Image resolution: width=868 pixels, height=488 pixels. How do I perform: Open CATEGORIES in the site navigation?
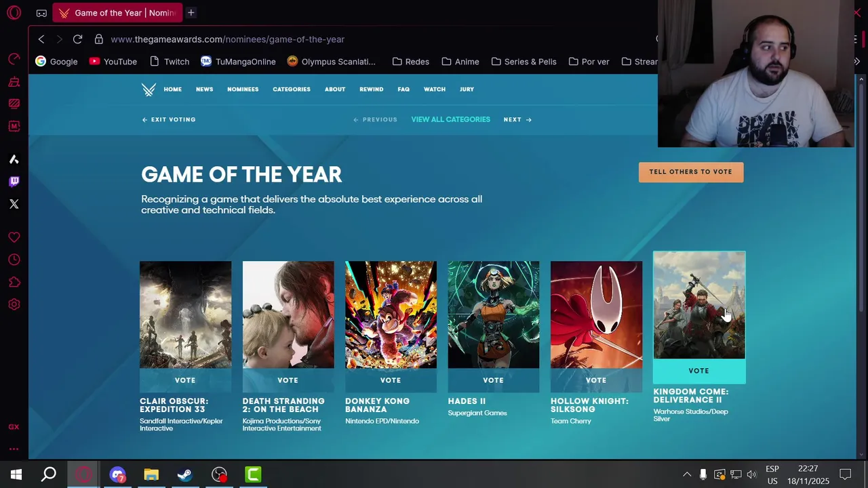click(x=292, y=89)
